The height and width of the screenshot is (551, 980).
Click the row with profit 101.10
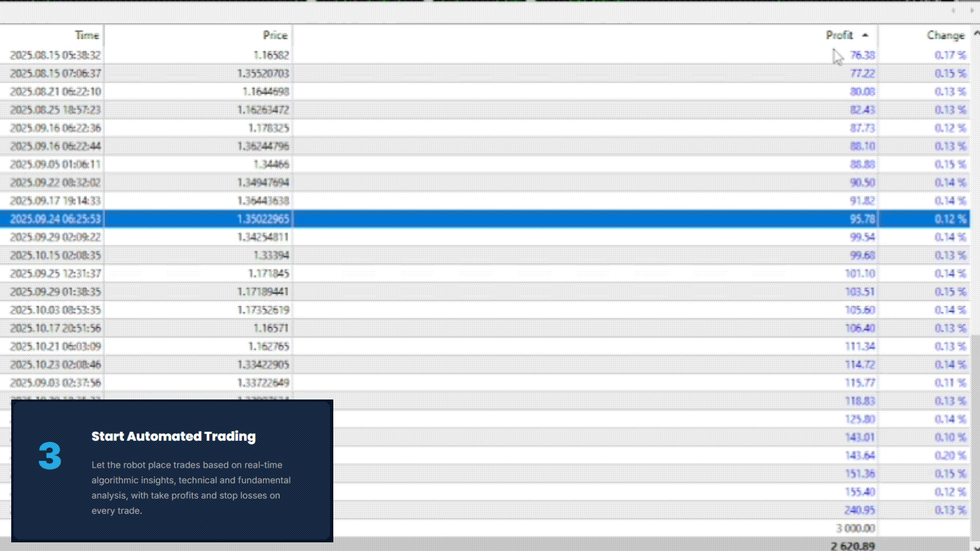tap(860, 273)
